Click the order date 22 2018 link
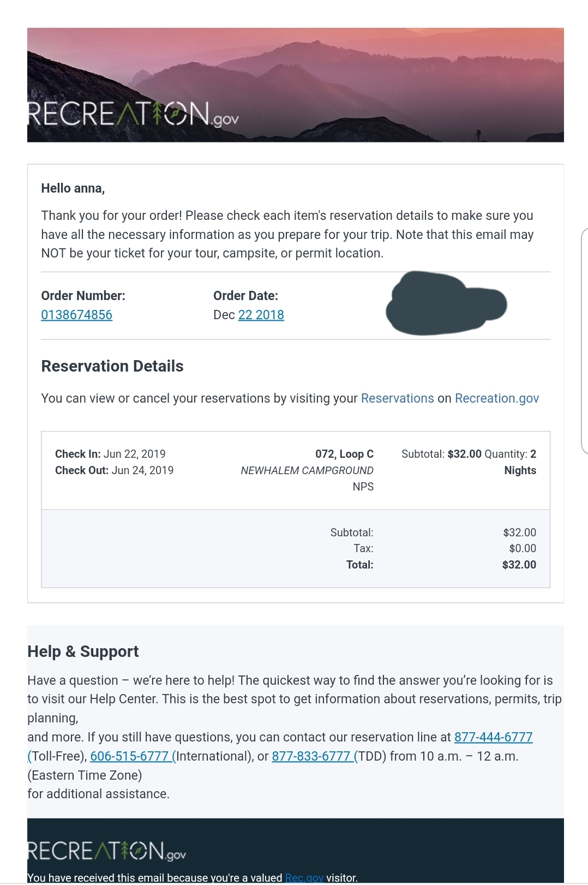Viewport: 588px width, 885px height. (x=261, y=315)
